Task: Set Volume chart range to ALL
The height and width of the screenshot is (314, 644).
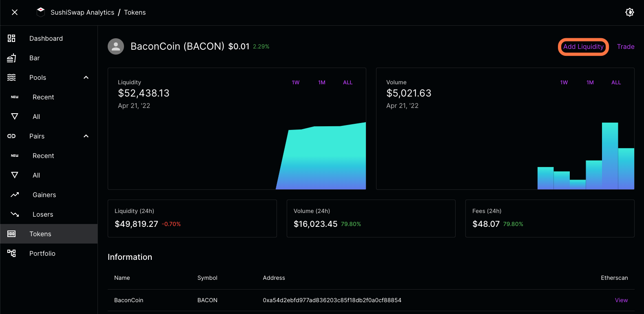Action: pos(616,82)
